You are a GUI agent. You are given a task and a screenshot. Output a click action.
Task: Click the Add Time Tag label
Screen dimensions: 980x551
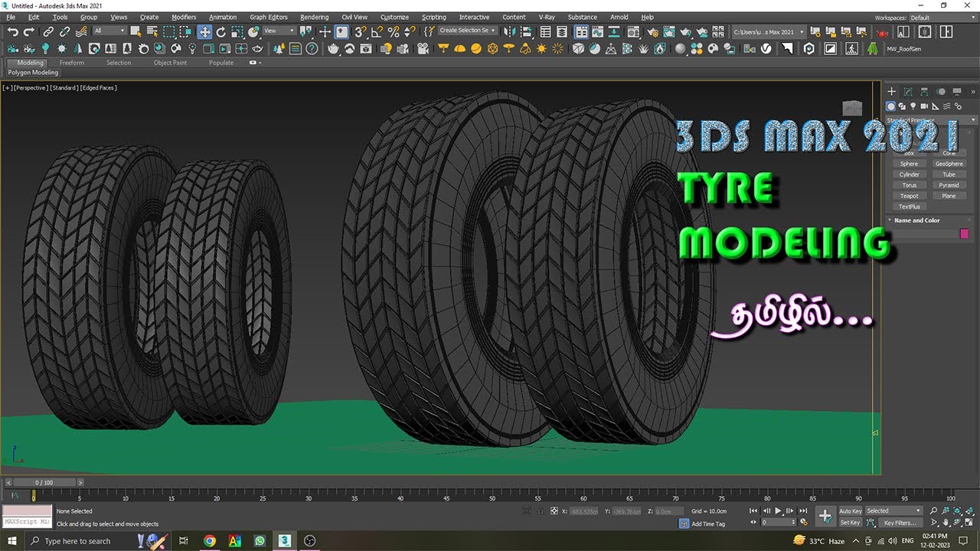tap(708, 524)
